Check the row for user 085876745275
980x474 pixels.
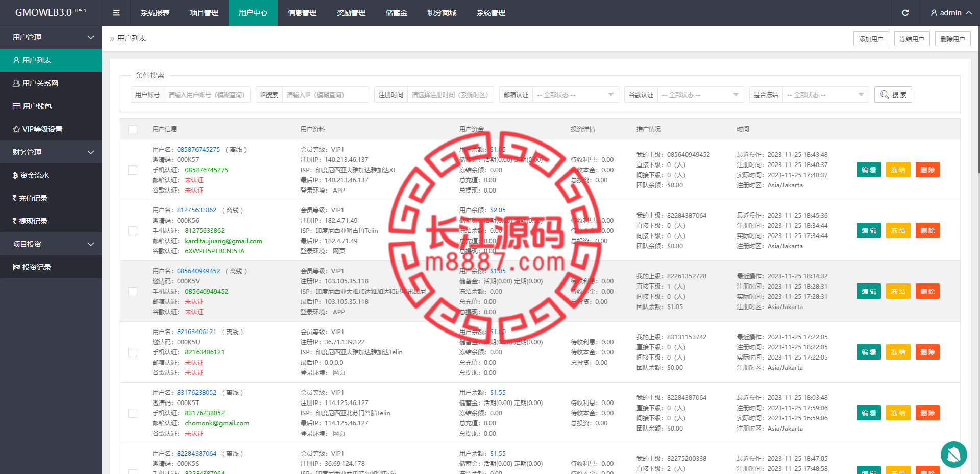133,170
